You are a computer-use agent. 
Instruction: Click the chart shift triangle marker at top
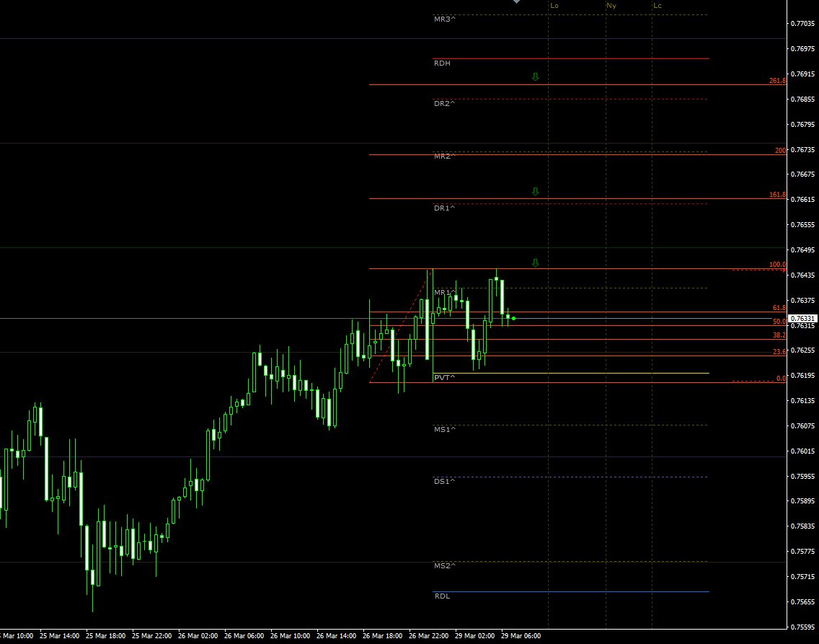click(517, 1)
